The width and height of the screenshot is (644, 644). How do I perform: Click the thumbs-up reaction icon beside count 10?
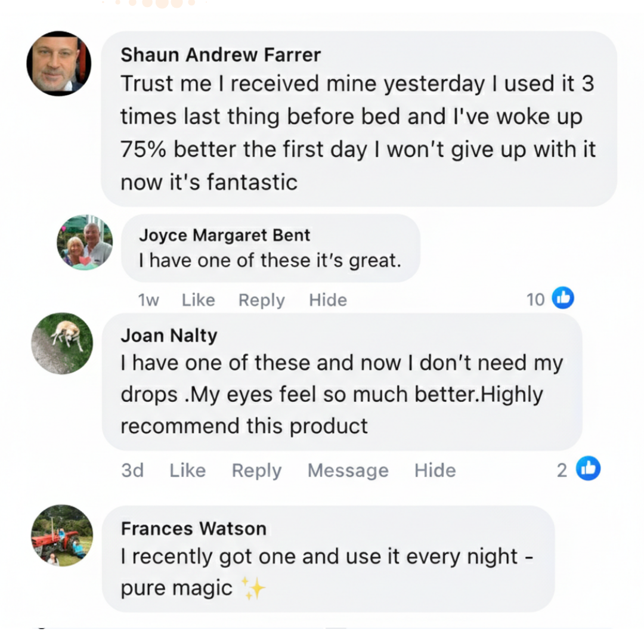[563, 298]
